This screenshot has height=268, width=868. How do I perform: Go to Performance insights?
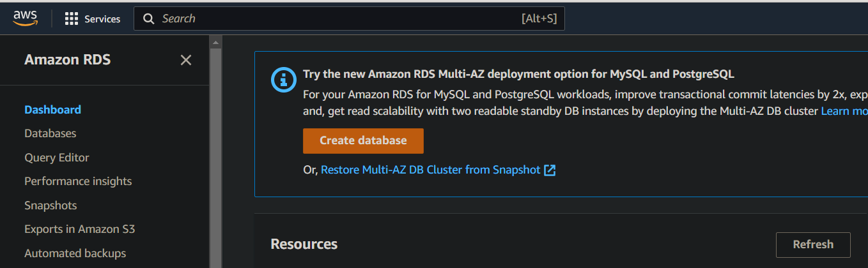(x=78, y=181)
